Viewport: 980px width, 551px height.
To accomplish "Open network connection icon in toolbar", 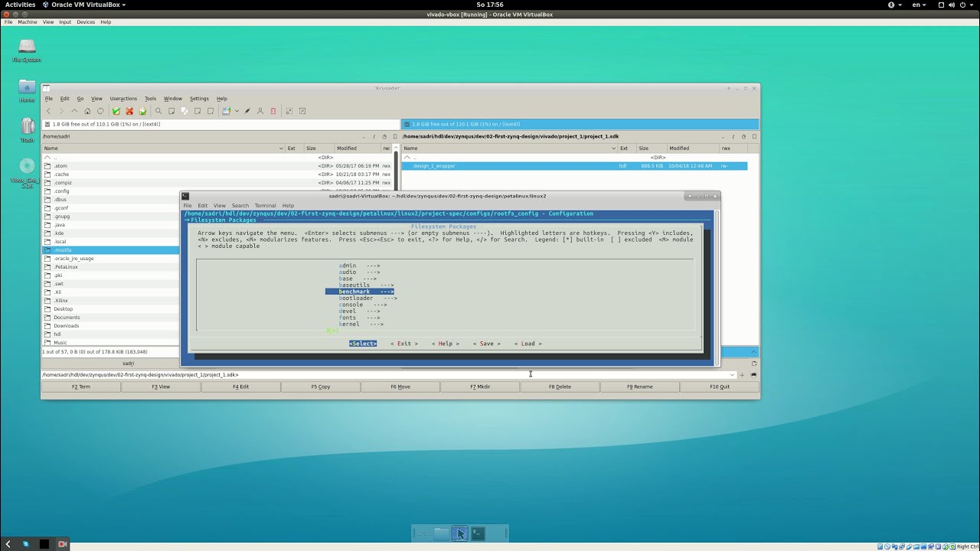I will [x=226, y=111].
